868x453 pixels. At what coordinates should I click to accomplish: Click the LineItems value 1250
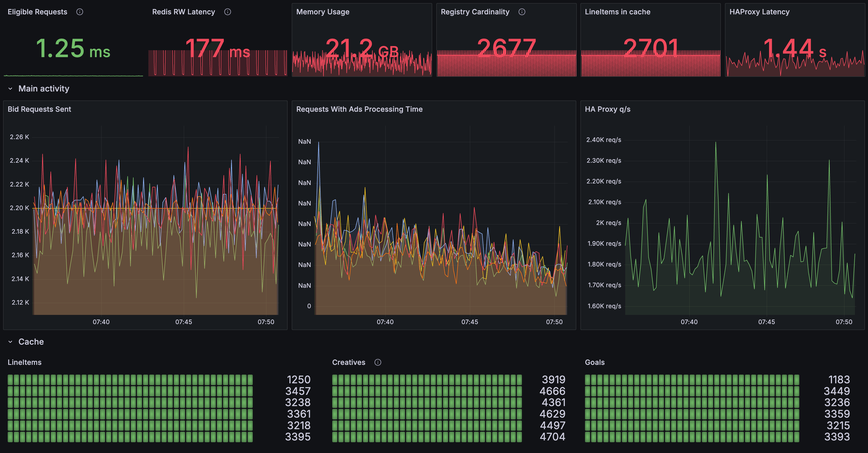point(299,379)
